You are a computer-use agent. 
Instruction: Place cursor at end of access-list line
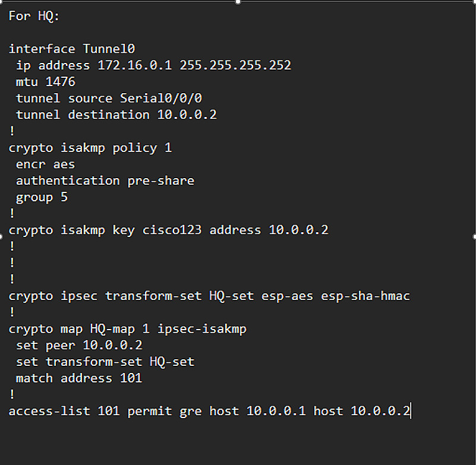coord(411,410)
